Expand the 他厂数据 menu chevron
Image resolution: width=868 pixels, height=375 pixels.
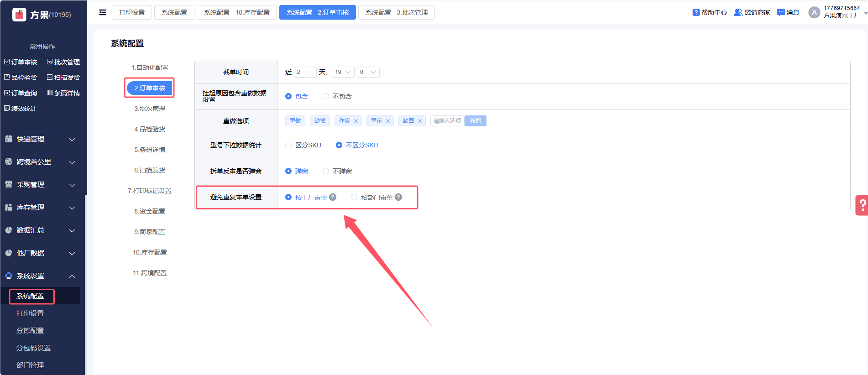tap(72, 253)
